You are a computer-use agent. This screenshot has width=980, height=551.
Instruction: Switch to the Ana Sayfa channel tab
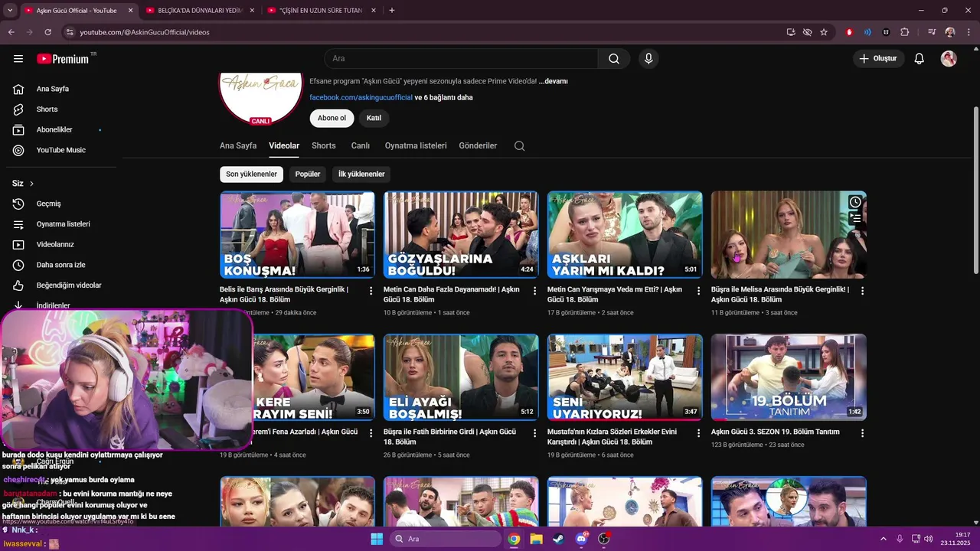pos(238,145)
